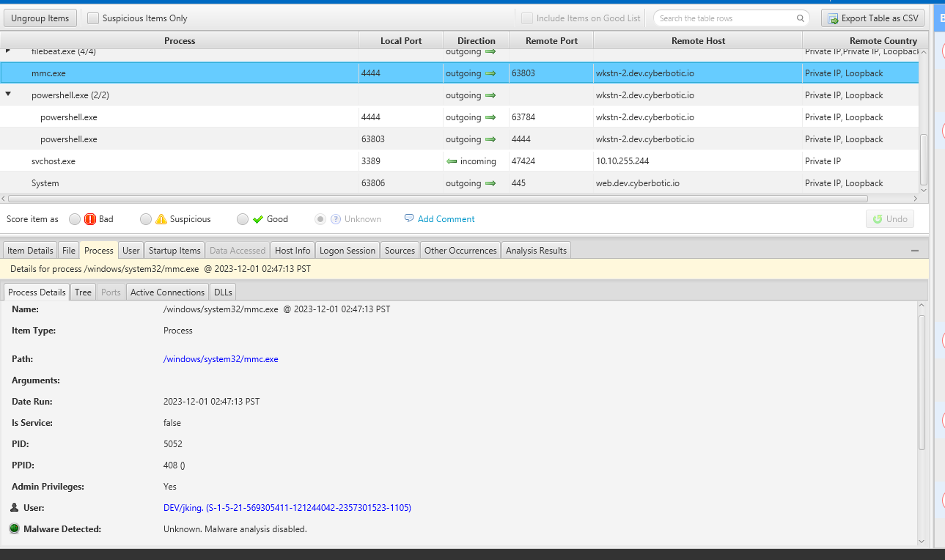945x560 pixels.
Task: Click the green Malware Detected status icon
Action: coord(15,528)
